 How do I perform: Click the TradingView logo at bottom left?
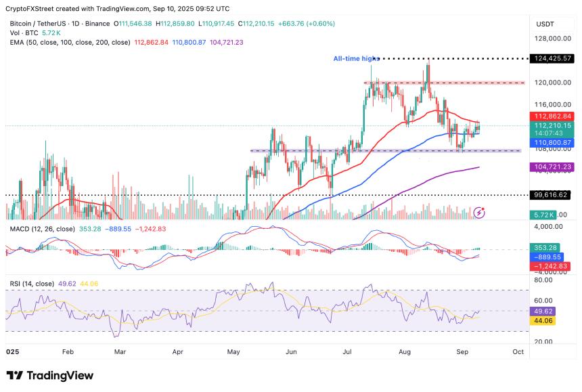49,376
